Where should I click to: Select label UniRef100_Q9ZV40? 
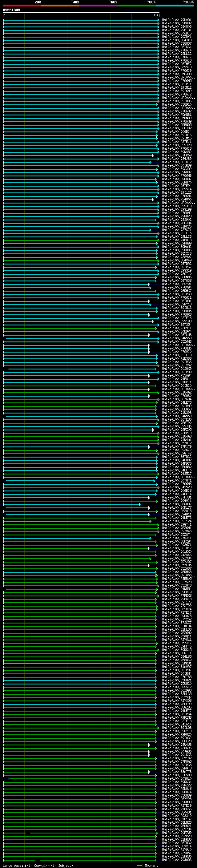click(177, 531)
